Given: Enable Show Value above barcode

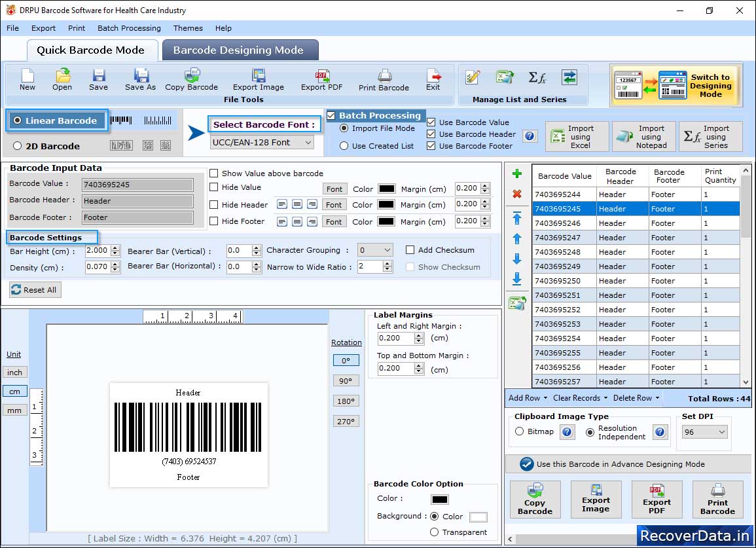Looking at the screenshot, I should point(213,174).
